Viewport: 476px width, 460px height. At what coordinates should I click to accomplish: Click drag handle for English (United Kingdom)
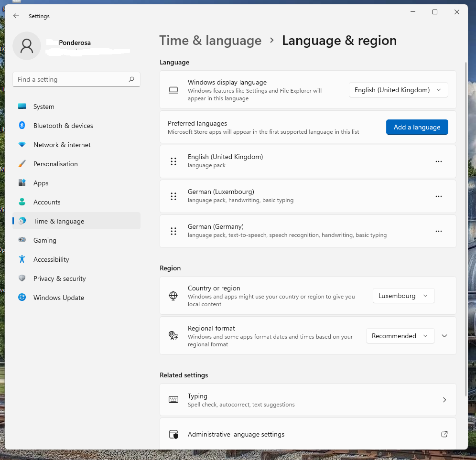pyautogui.click(x=173, y=161)
